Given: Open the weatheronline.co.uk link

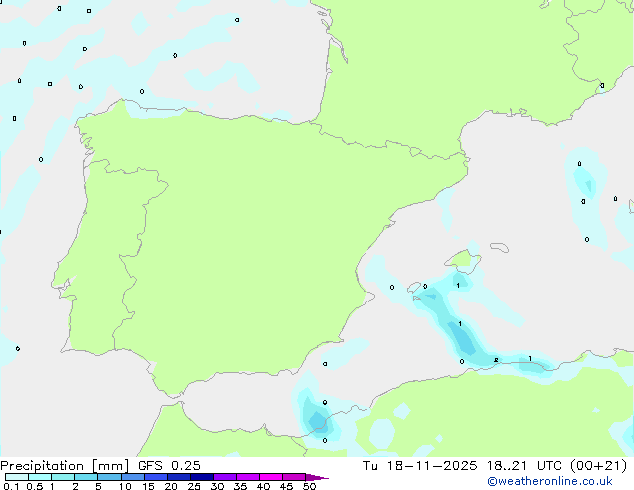Looking at the screenshot, I should point(550,481).
